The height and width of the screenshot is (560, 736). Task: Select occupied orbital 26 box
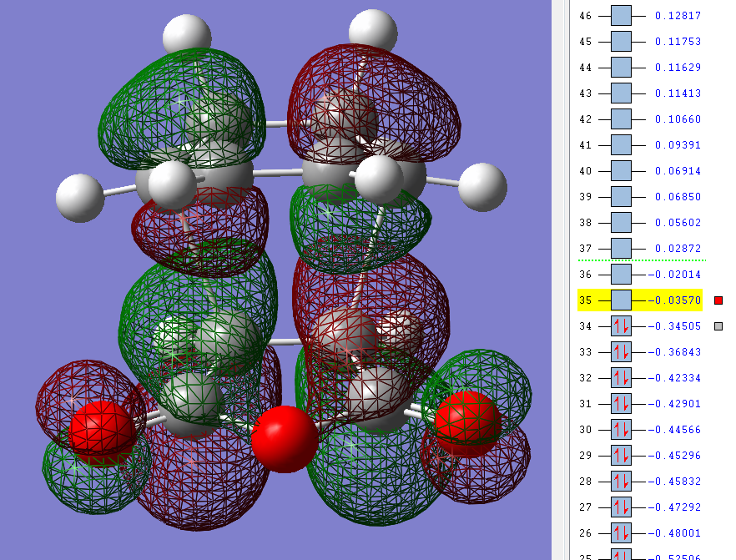[x=621, y=532]
